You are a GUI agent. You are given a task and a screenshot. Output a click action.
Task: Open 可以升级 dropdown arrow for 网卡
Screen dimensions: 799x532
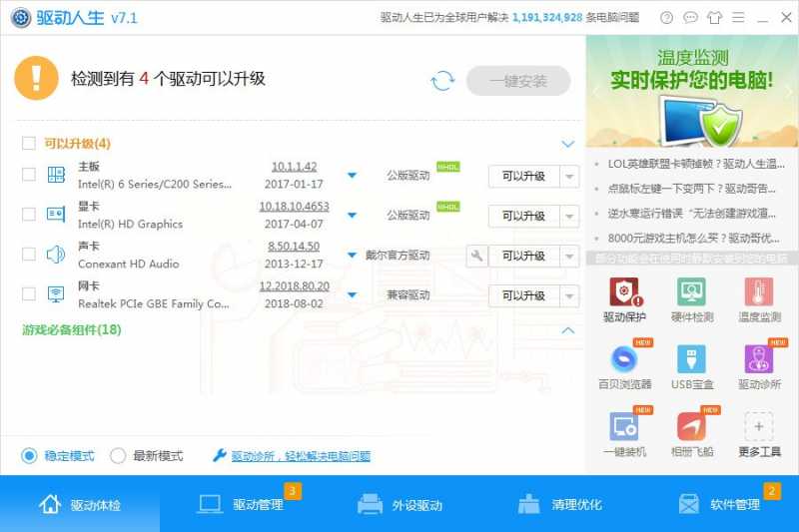tap(569, 295)
